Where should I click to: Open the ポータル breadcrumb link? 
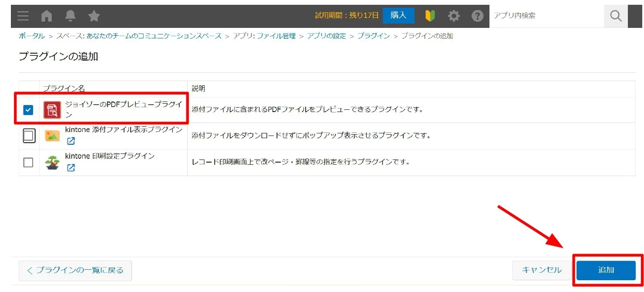[32, 36]
